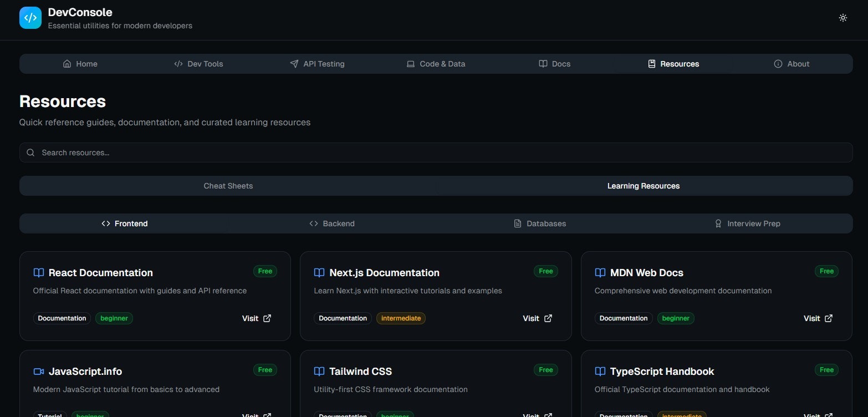Select the Backend category tab

(331, 223)
